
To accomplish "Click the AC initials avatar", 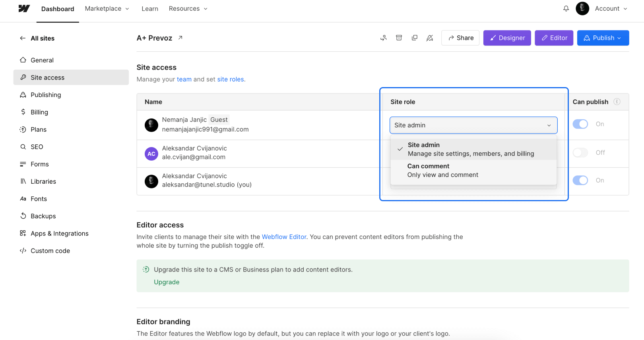I will [151, 153].
